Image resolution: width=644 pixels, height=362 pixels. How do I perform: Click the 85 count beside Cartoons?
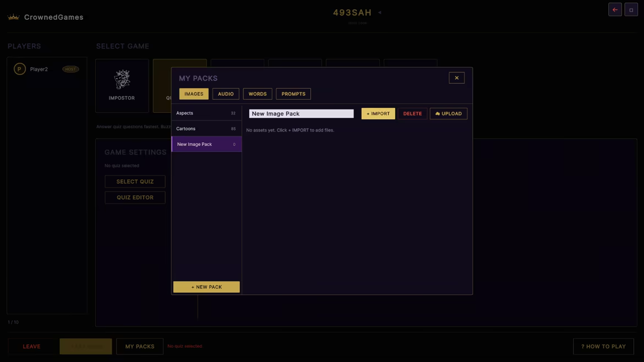coord(233,129)
